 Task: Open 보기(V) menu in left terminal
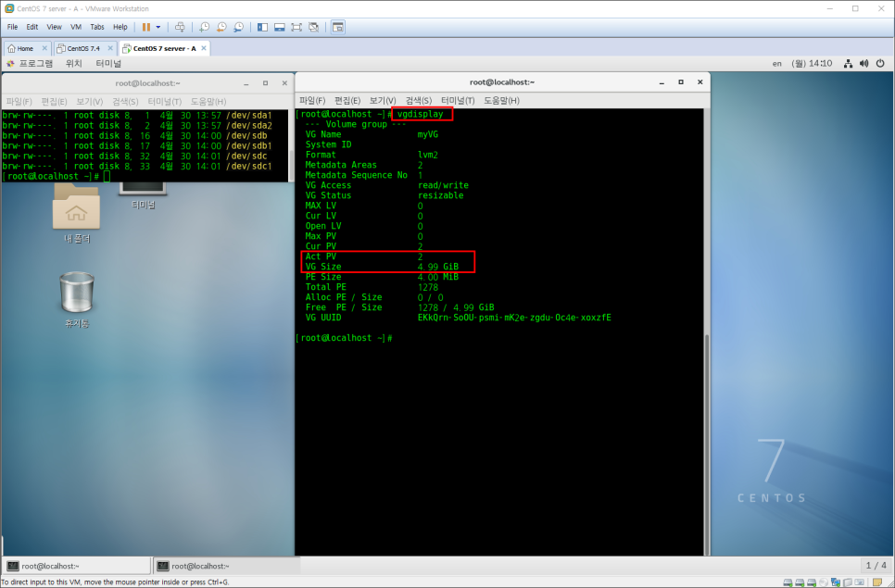click(x=90, y=102)
